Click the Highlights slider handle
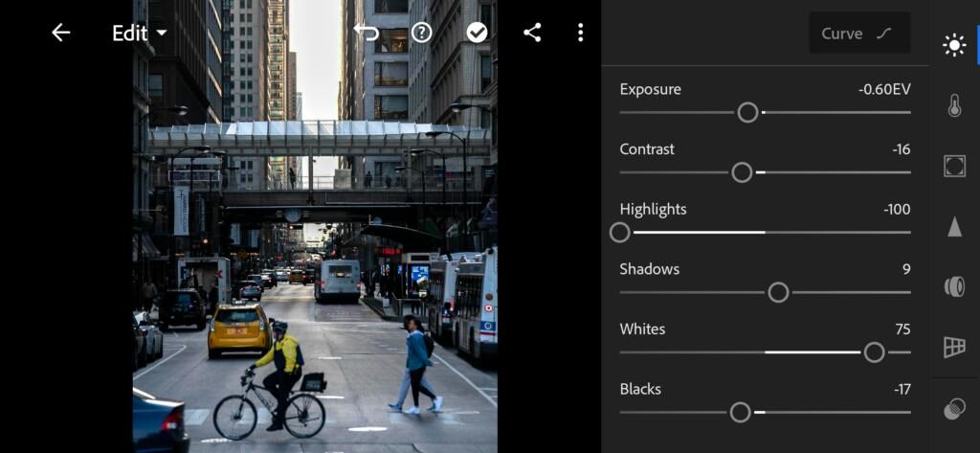 click(x=620, y=233)
